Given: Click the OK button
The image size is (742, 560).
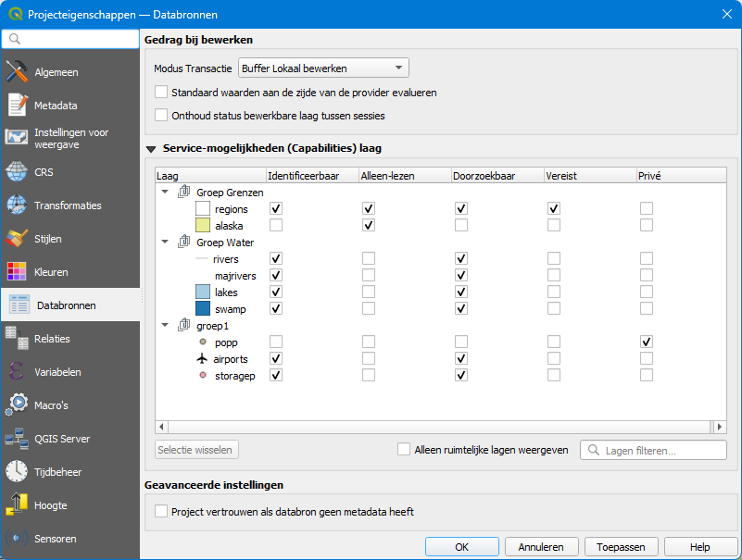Looking at the screenshot, I should click(462, 547).
